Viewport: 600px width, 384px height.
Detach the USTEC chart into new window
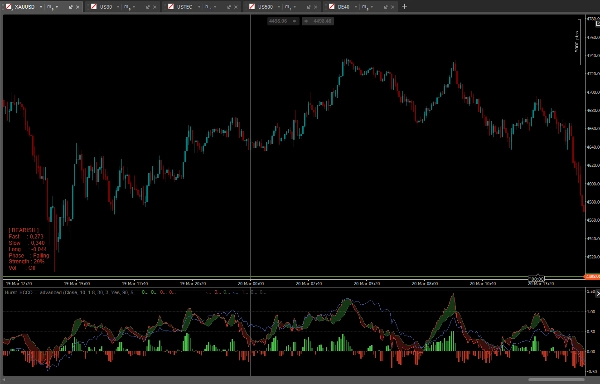(x=229, y=7)
